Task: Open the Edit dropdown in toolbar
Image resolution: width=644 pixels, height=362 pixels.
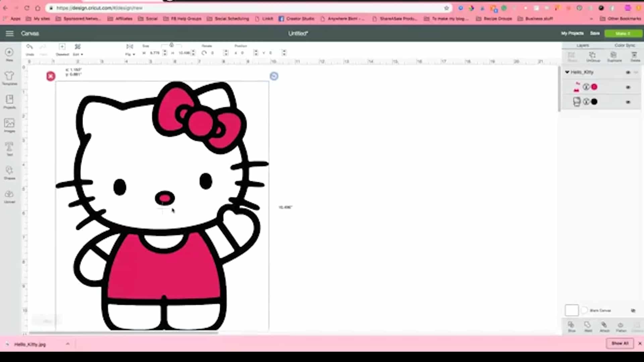Action: point(78,49)
